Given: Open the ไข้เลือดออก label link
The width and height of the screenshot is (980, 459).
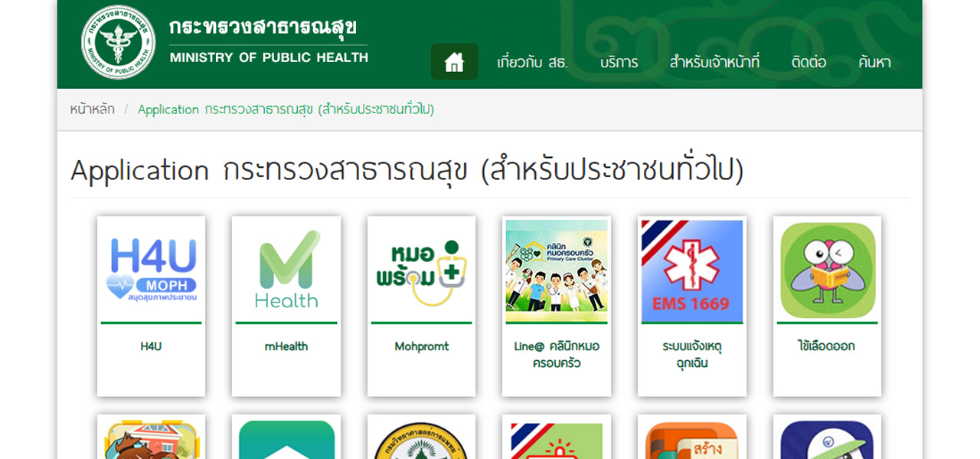Looking at the screenshot, I should 827,346.
